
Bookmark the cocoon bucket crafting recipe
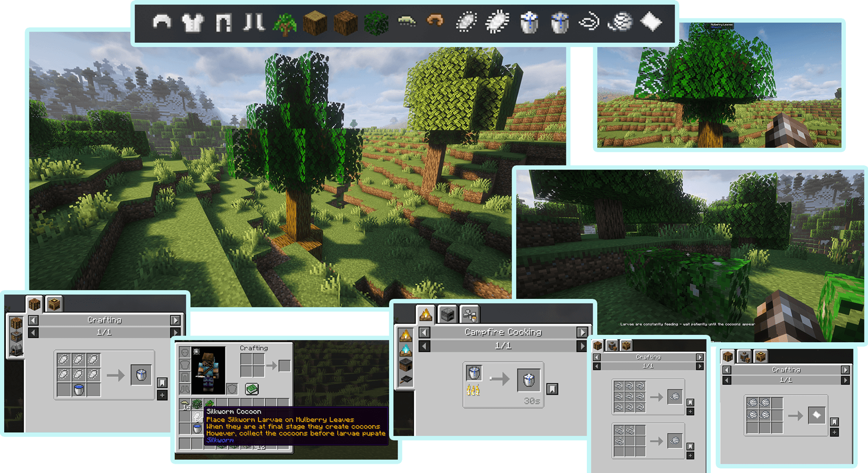click(x=162, y=381)
